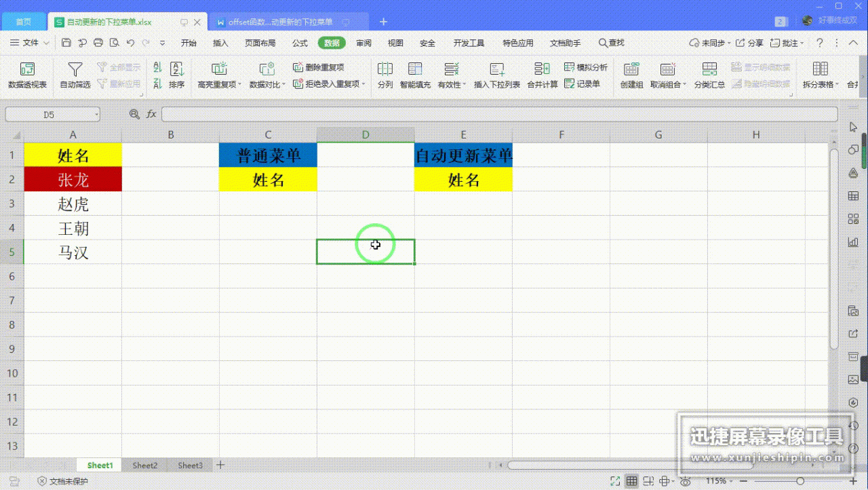Click the zoom out minus button
The height and width of the screenshot is (490, 868).
[745, 481]
